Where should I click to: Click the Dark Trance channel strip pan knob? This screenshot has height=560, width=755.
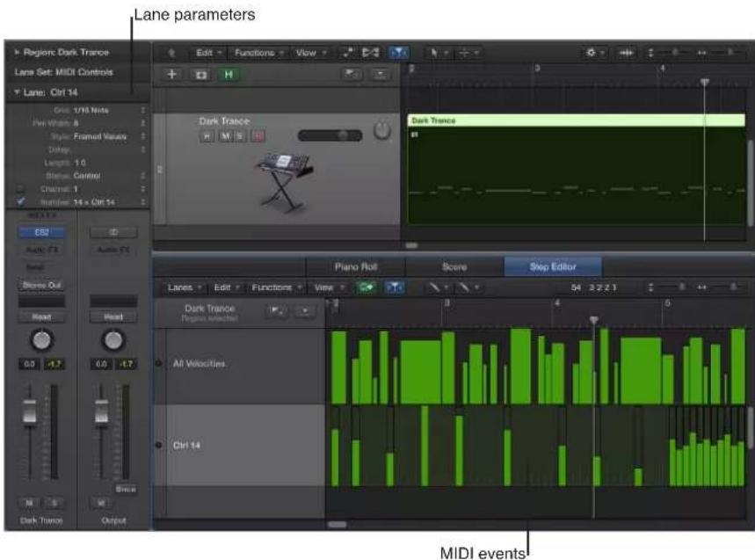pos(41,340)
